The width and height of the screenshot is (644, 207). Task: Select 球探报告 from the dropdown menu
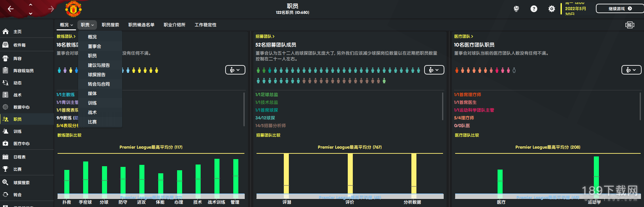click(x=97, y=75)
